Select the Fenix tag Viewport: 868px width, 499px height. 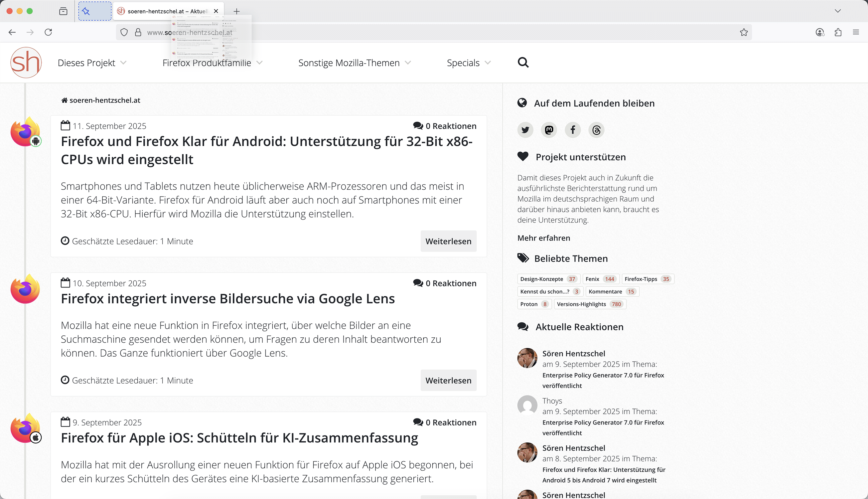601,279
